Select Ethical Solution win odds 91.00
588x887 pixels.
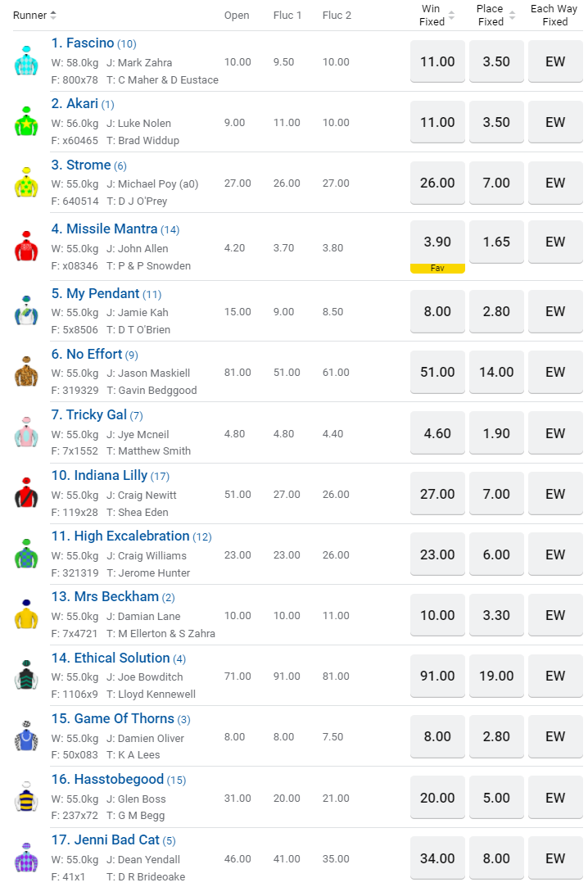point(437,676)
